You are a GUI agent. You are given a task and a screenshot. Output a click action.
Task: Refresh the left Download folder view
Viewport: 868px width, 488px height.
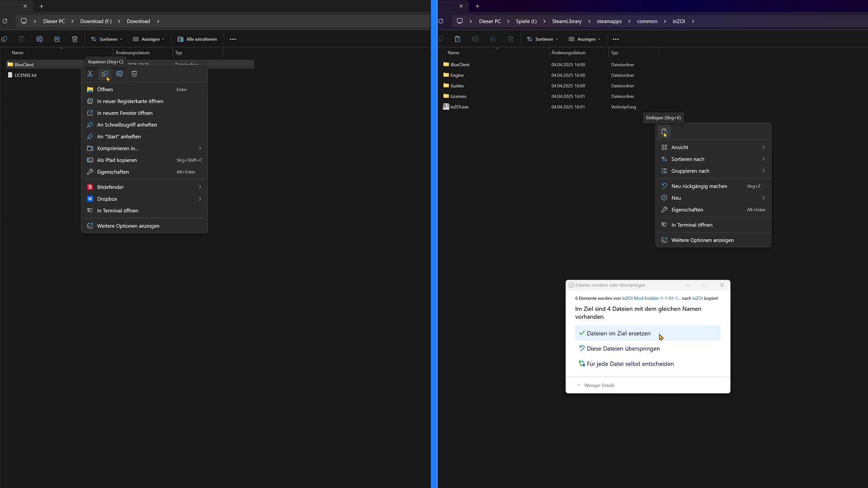click(x=5, y=21)
